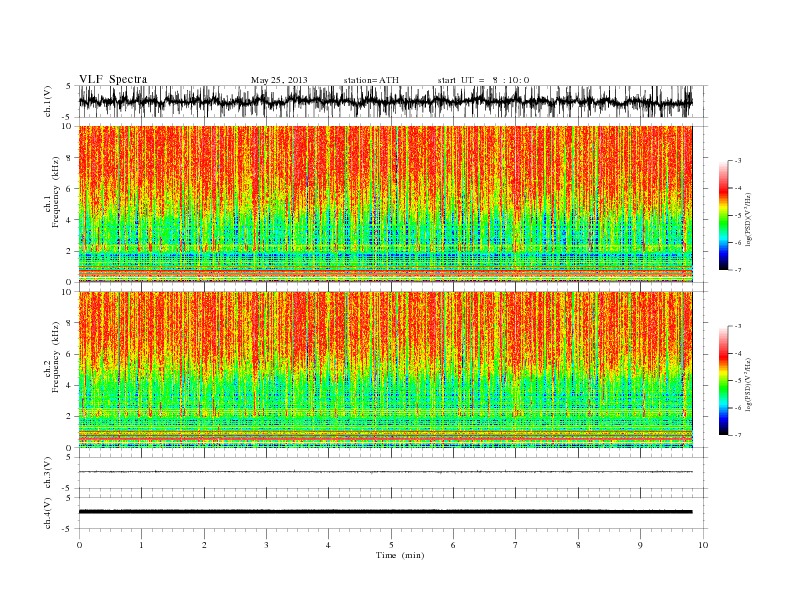
Task: Click the "-3" label on ch.1 colorbar
Action: coord(738,161)
